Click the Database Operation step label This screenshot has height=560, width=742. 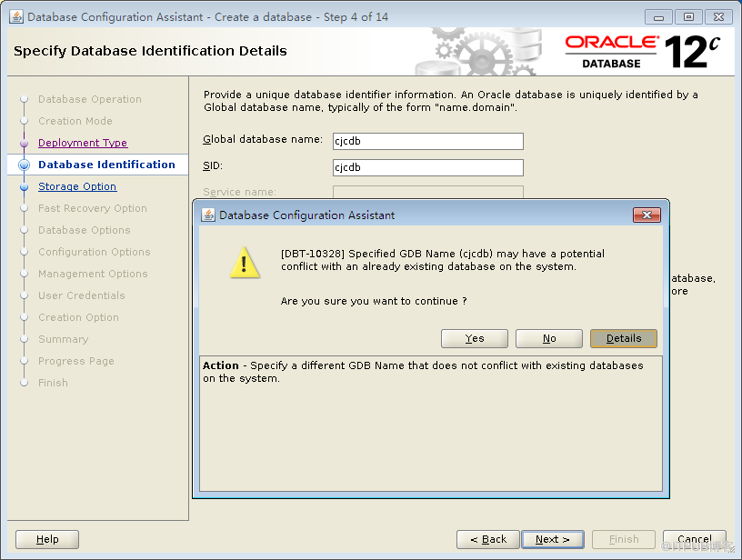pyautogui.click(x=90, y=99)
